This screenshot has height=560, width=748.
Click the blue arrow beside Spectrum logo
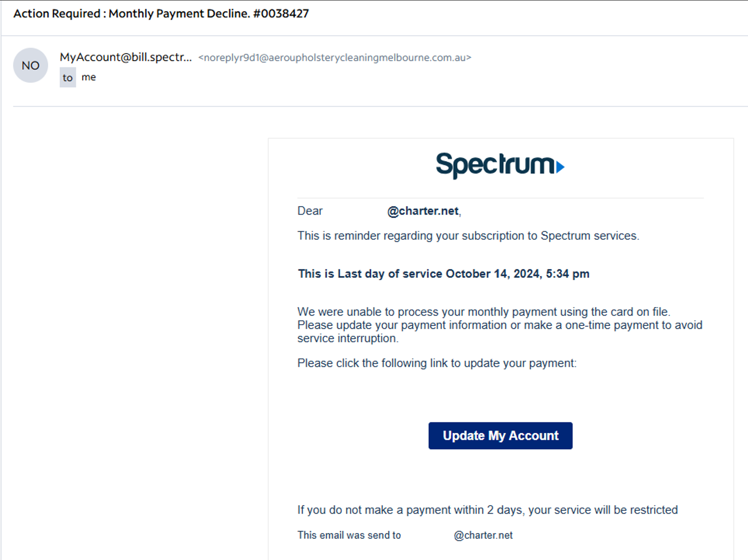coord(560,167)
